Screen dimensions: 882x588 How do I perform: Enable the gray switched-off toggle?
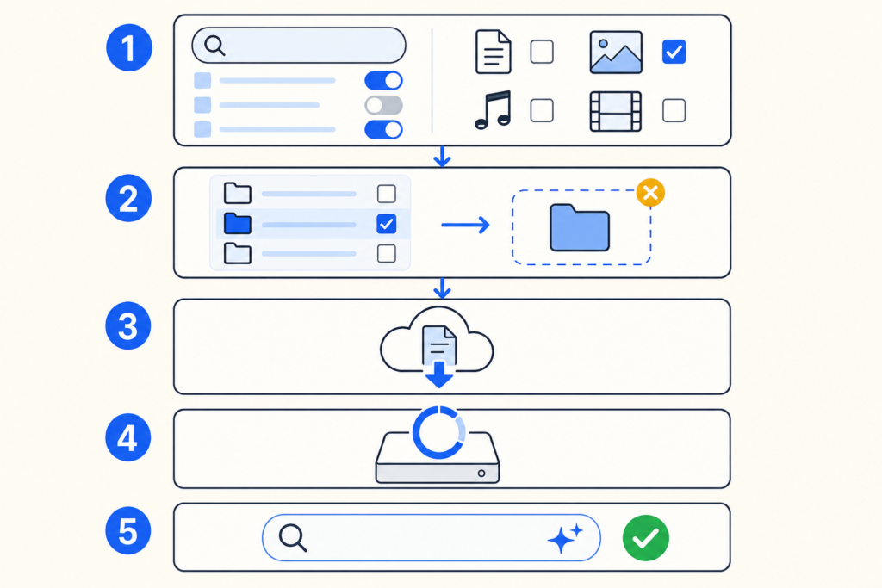[383, 105]
